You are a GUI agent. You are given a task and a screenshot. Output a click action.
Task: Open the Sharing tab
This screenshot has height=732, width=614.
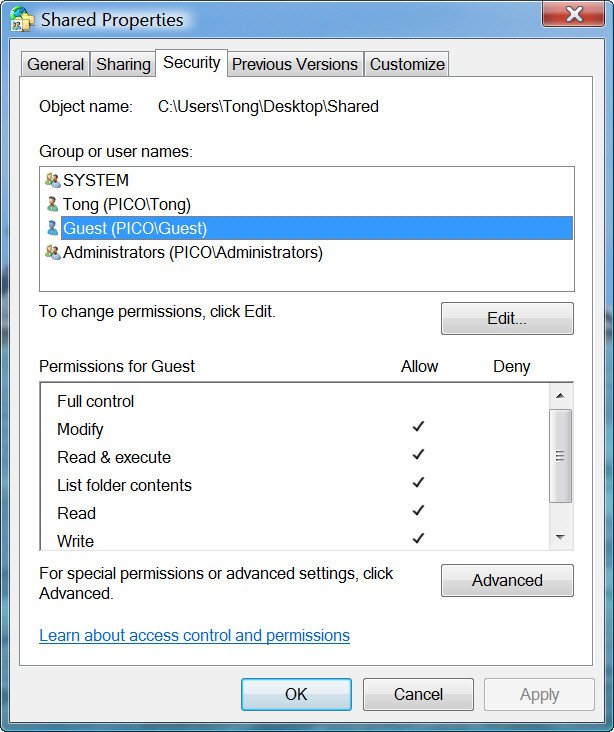123,64
